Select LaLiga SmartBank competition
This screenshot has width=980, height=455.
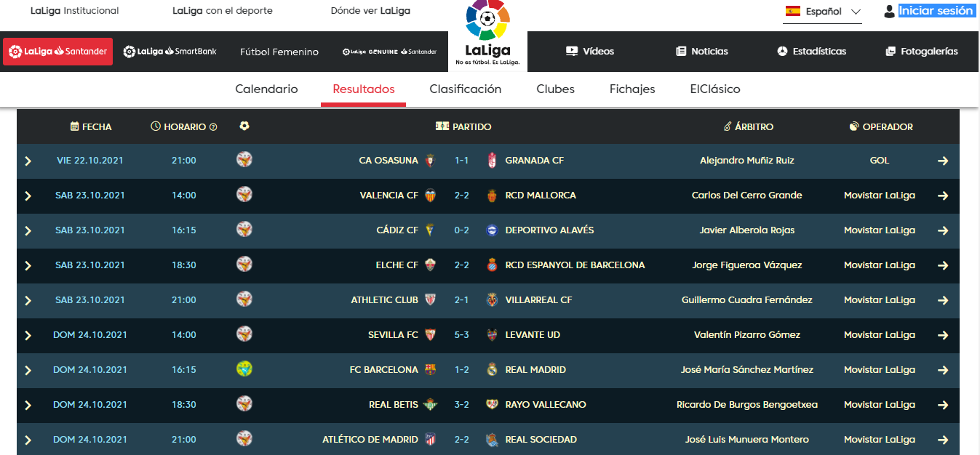pyautogui.click(x=170, y=52)
